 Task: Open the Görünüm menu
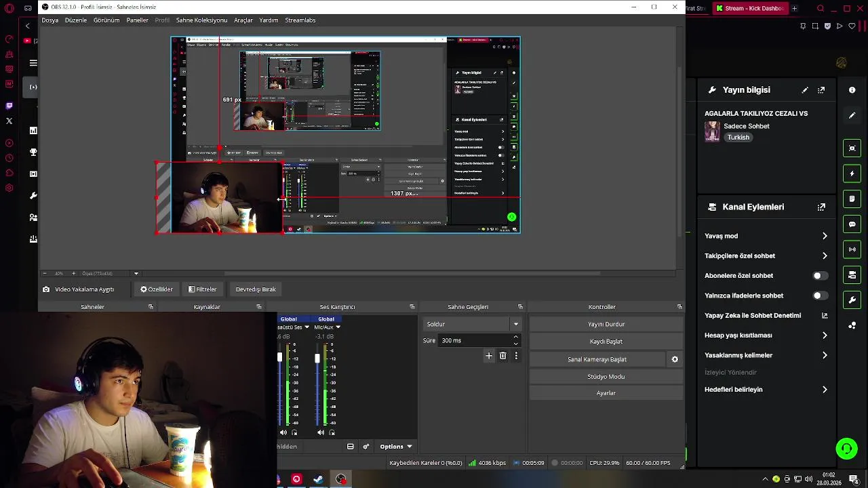[106, 20]
